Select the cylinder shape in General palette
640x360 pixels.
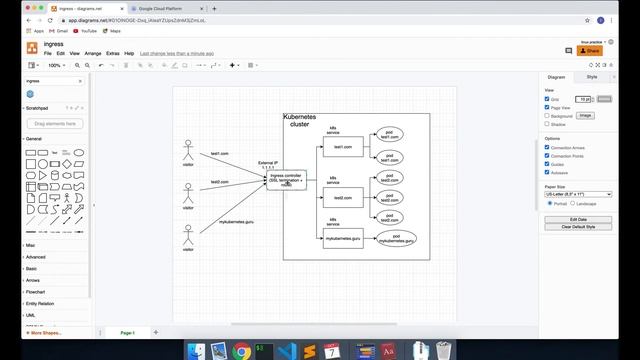[x=55, y=176]
